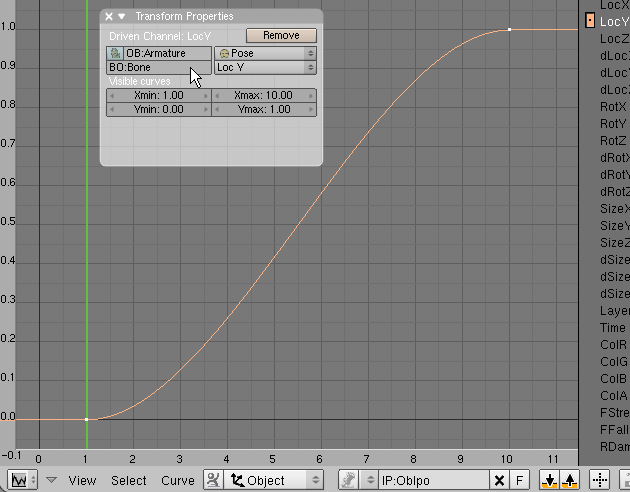Image resolution: width=630 pixels, height=492 pixels.
Task: Click the Remove driver button
Action: pos(281,35)
